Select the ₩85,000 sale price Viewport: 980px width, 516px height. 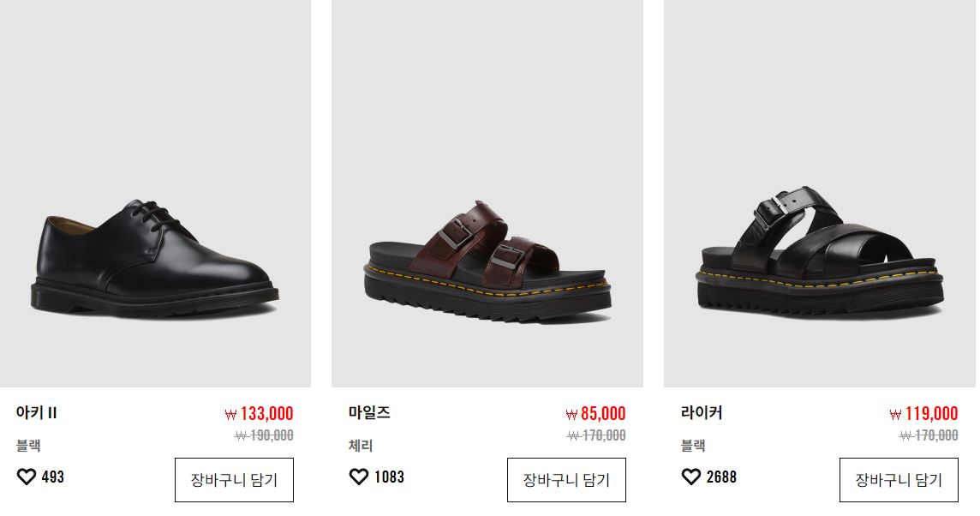(595, 414)
